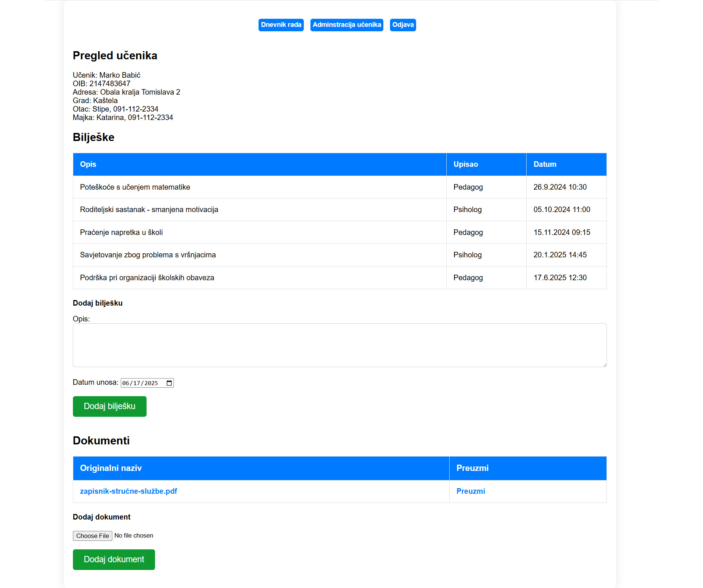Viewport: 703px width, 588px height.
Task: Click the Opis column header in the Bilješke table
Action: coord(88,164)
